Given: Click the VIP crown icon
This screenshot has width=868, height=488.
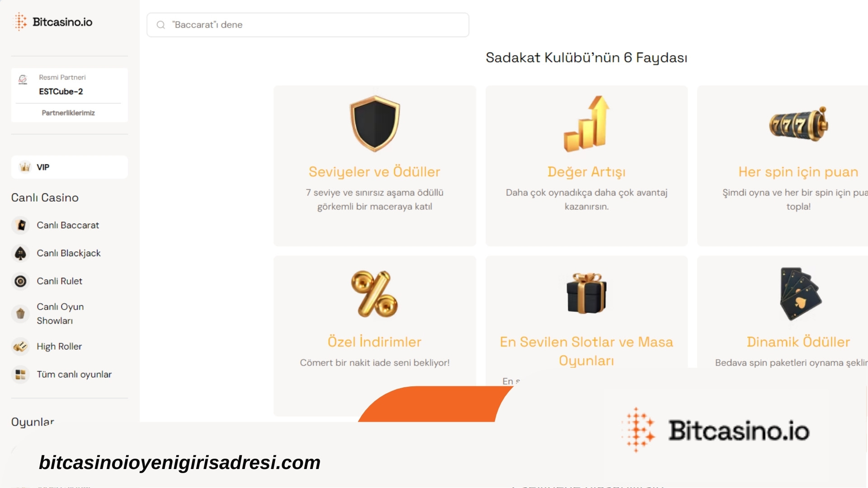Looking at the screenshot, I should [x=24, y=167].
